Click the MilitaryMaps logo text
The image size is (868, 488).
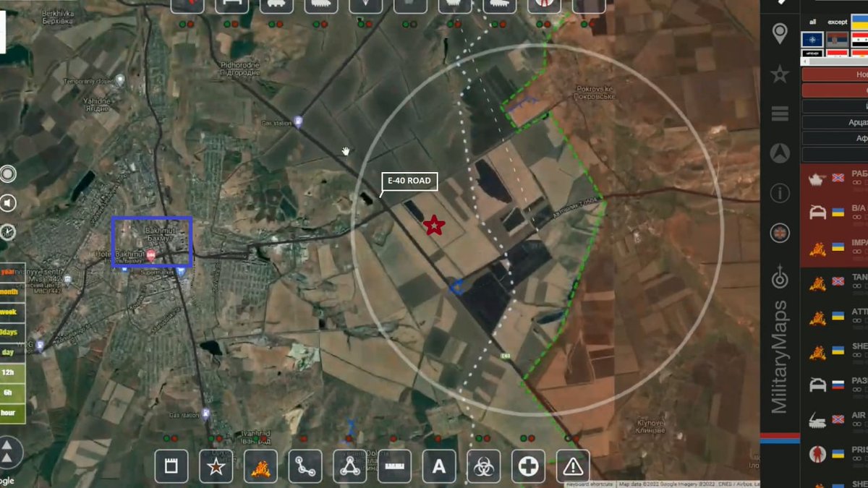pyautogui.click(x=780, y=357)
